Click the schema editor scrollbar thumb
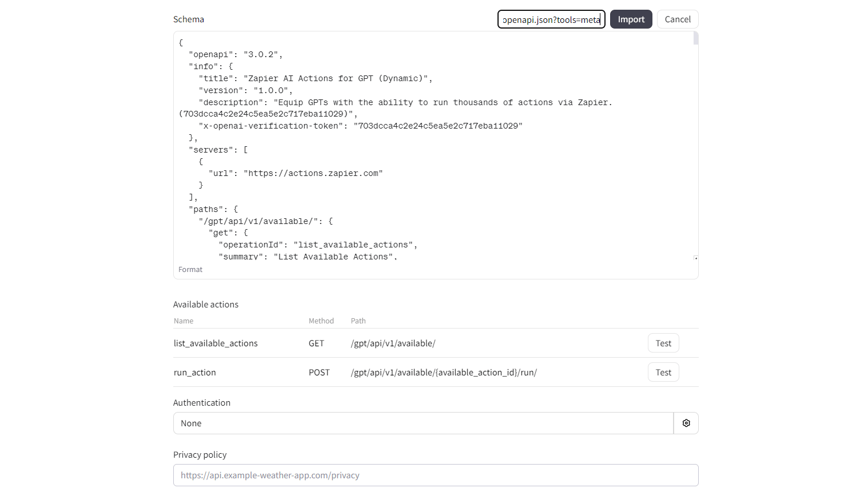The image size is (868, 488). tap(696, 38)
